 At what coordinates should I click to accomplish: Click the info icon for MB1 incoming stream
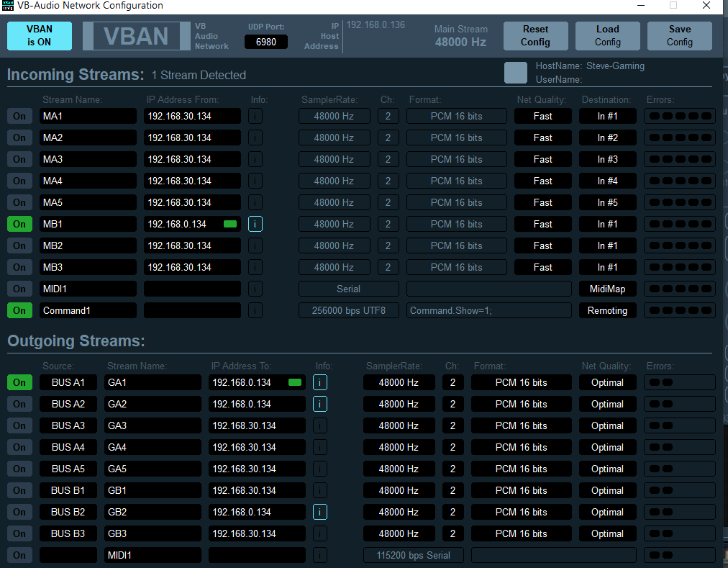point(255,224)
